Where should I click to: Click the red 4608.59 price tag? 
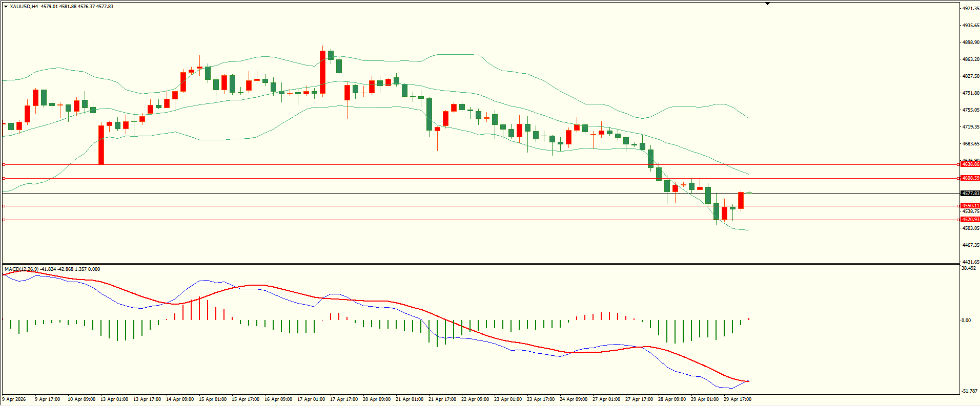(970, 178)
